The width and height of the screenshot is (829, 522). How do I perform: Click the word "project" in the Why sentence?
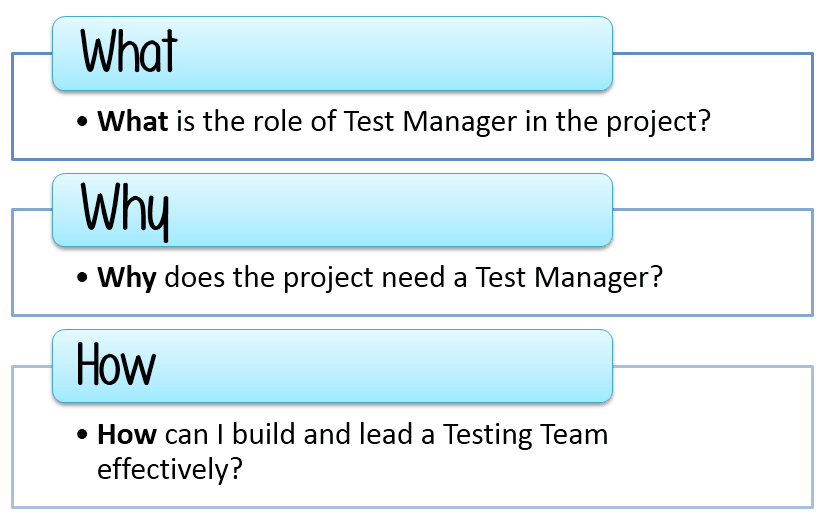click(328, 279)
